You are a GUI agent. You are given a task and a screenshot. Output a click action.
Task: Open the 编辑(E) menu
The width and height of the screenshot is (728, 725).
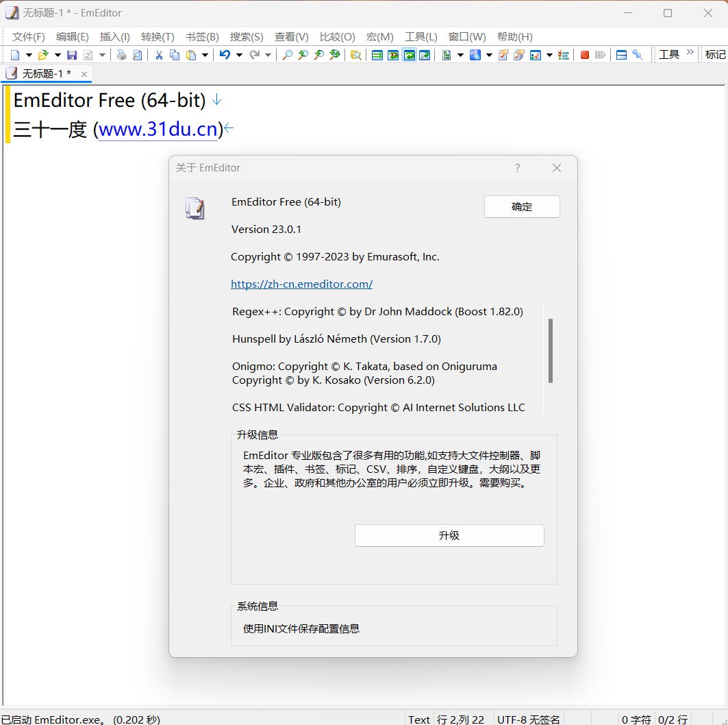click(x=72, y=37)
